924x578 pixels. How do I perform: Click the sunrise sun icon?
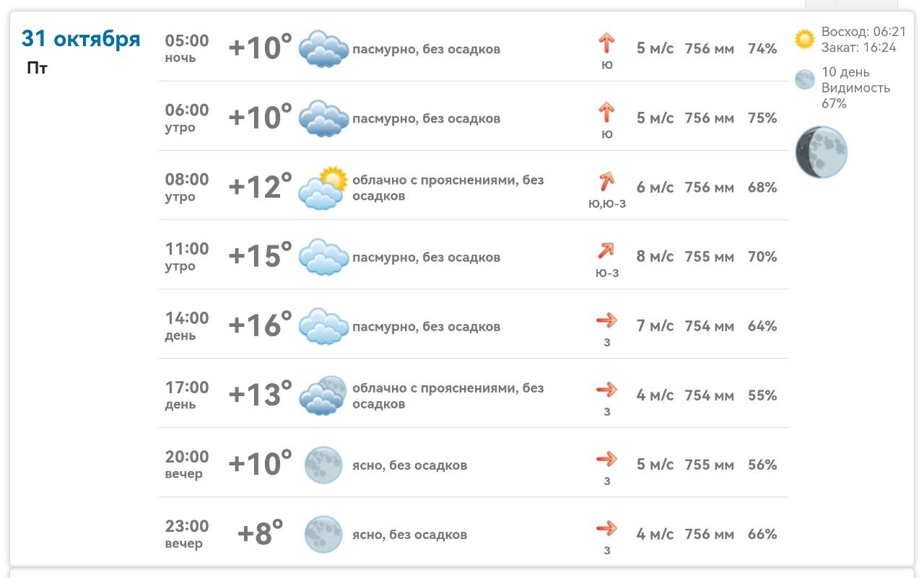[804, 39]
